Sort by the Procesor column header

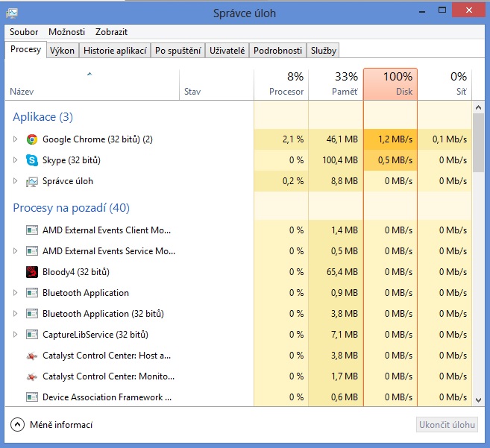pyautogui.click(x=281, y=84)
